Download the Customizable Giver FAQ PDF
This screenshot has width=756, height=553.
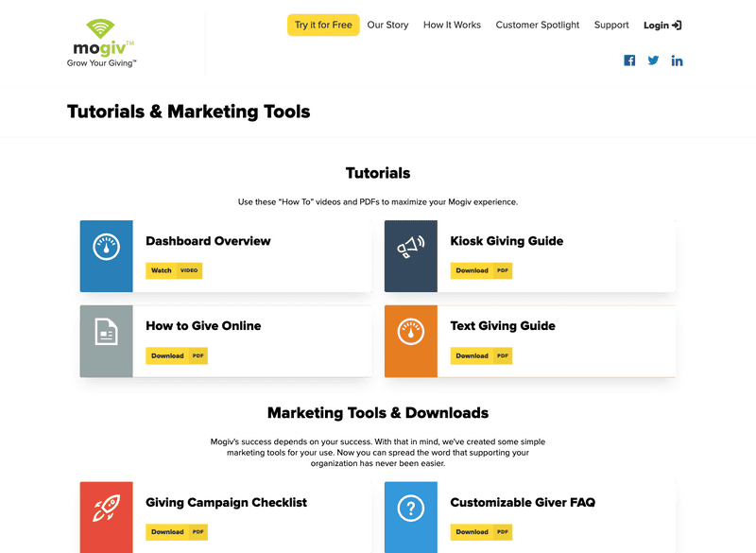pos(481,532)
